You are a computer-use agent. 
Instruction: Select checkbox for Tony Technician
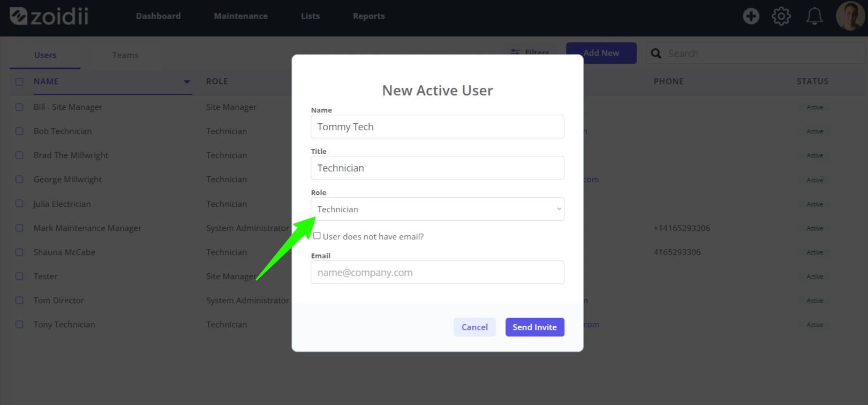click(x=19, y=325)
